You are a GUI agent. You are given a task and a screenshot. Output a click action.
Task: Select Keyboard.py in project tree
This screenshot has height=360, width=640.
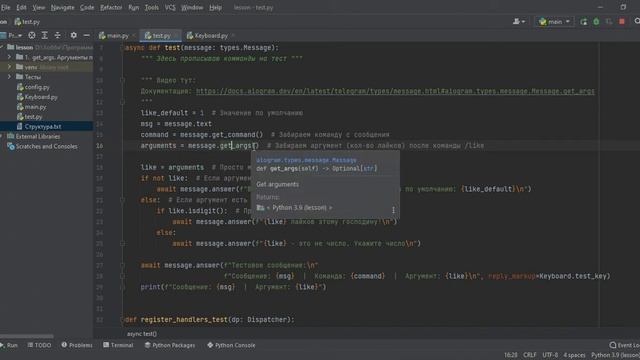pos(37,97)
